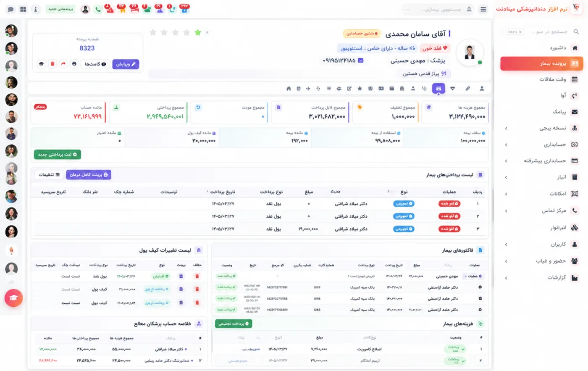
Task: Open تنظیمات button in payments list
Action: [49, 174]
